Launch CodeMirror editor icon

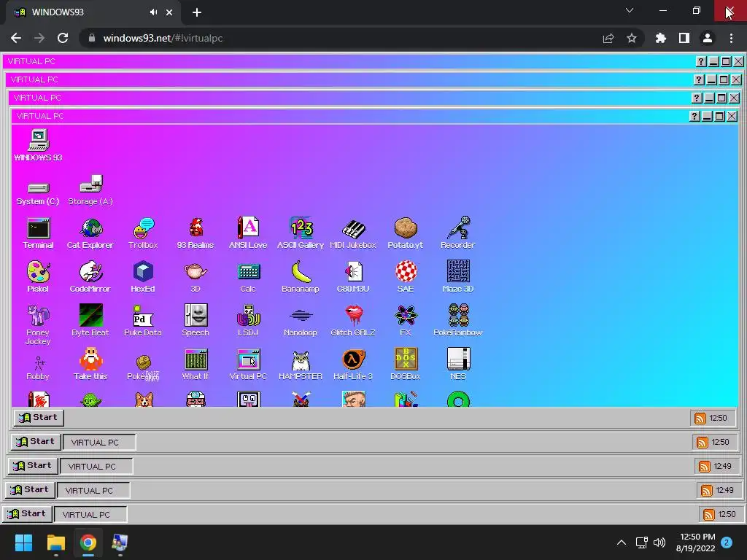tap(90, 276)
